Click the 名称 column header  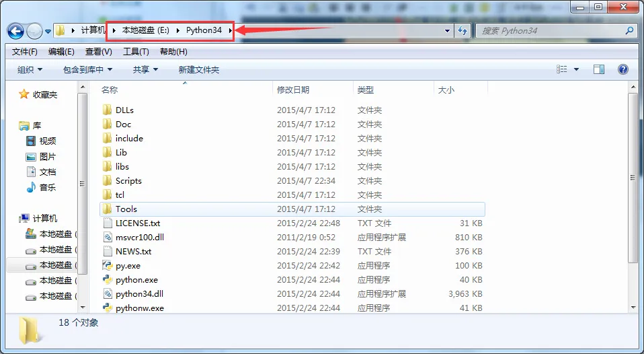(x=110, y=90)
